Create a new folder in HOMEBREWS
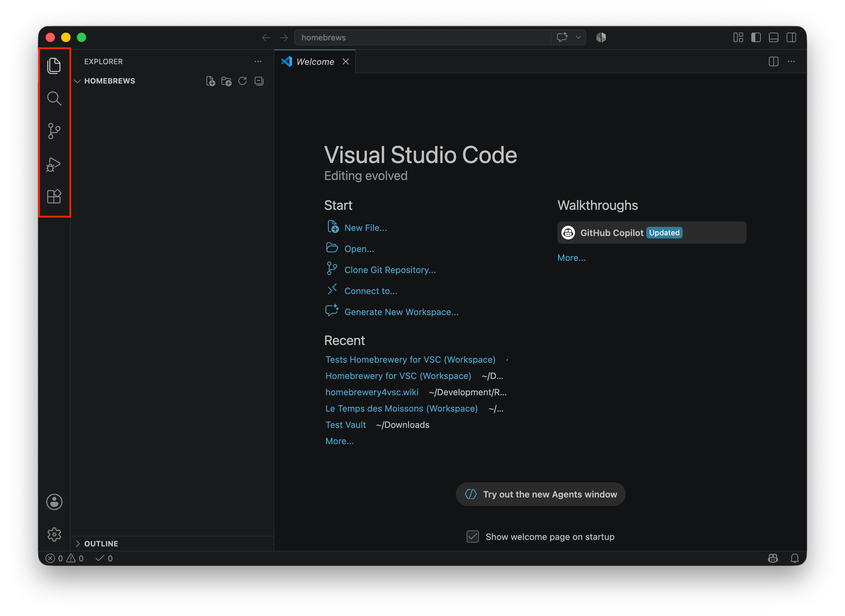845x616 pixels. point(226,81)
